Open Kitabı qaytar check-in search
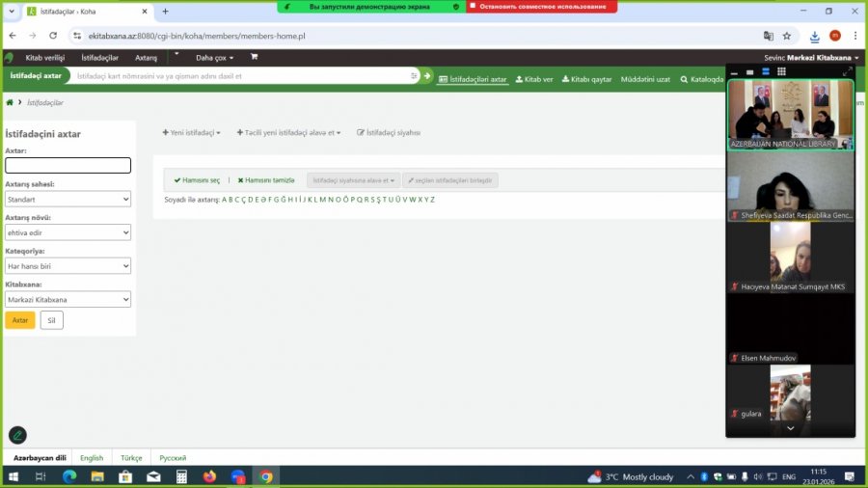This screenshot has height=488, width=868. (x=585, y=79)
